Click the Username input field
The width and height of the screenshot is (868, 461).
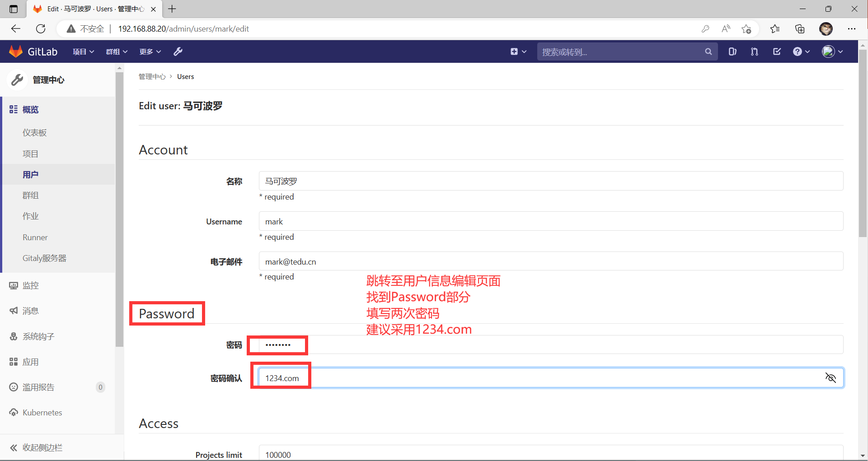coord(550,221)
